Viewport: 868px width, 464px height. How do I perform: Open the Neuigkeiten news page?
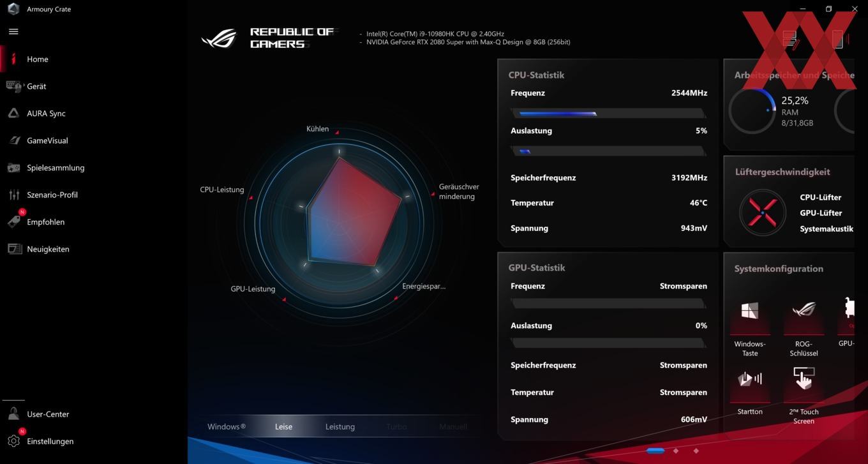click(x=48, y=249)
